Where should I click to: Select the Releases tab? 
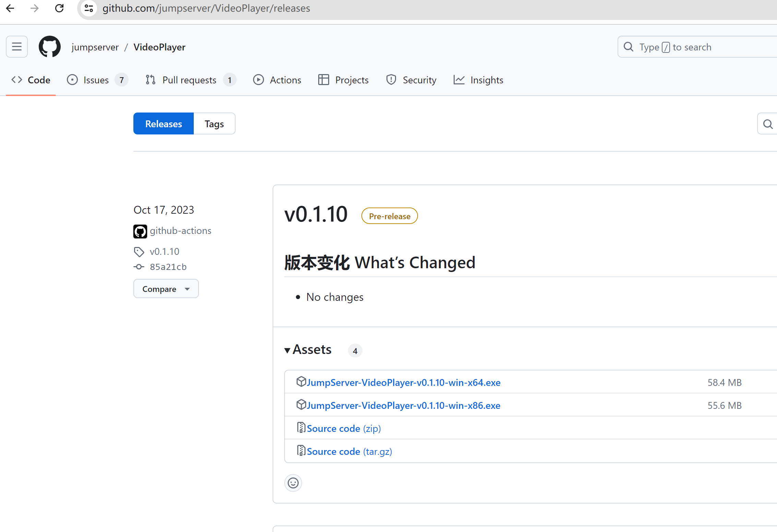[x=164, y=124]
